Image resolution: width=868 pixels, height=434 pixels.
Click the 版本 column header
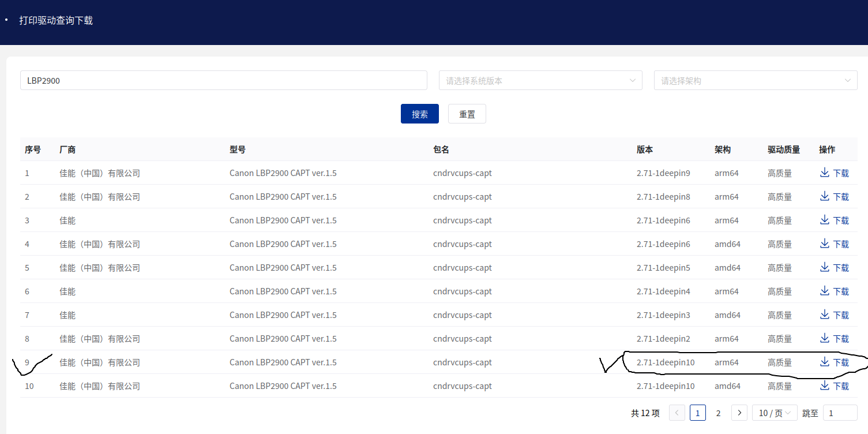[x=645, y=149]
